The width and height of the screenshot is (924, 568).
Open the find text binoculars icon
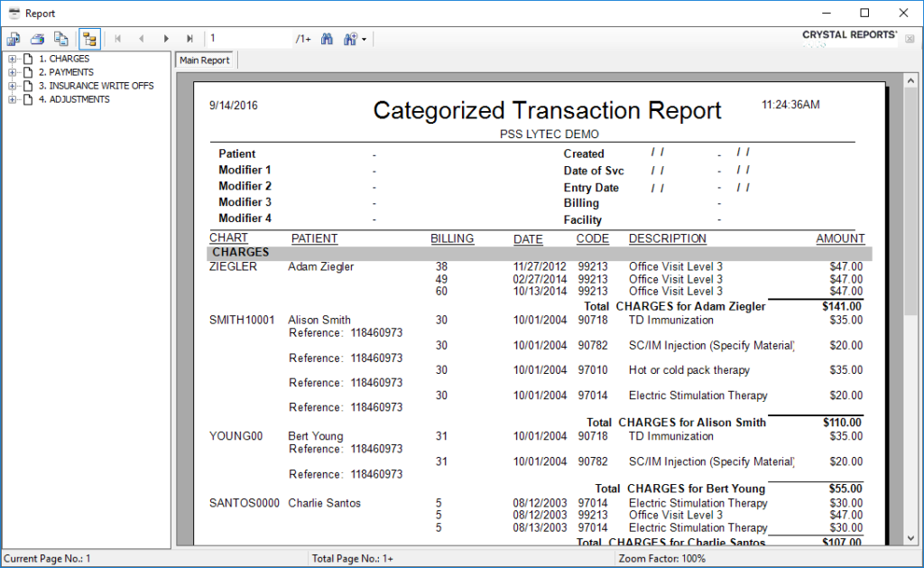click(327, 38)
